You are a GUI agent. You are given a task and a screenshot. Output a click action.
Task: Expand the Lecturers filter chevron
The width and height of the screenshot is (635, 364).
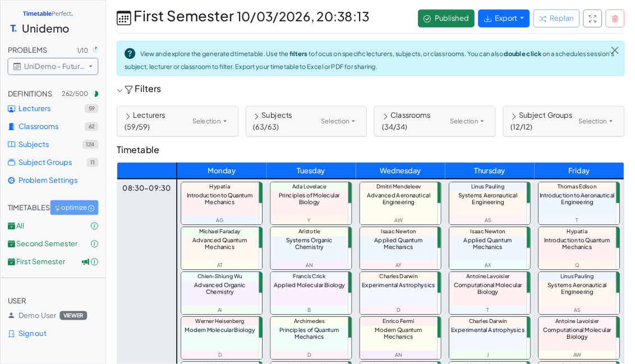(x=128, y=116)
